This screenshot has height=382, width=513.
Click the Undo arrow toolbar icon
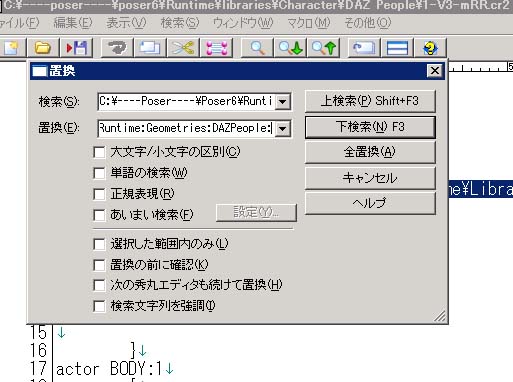(117, 48)
